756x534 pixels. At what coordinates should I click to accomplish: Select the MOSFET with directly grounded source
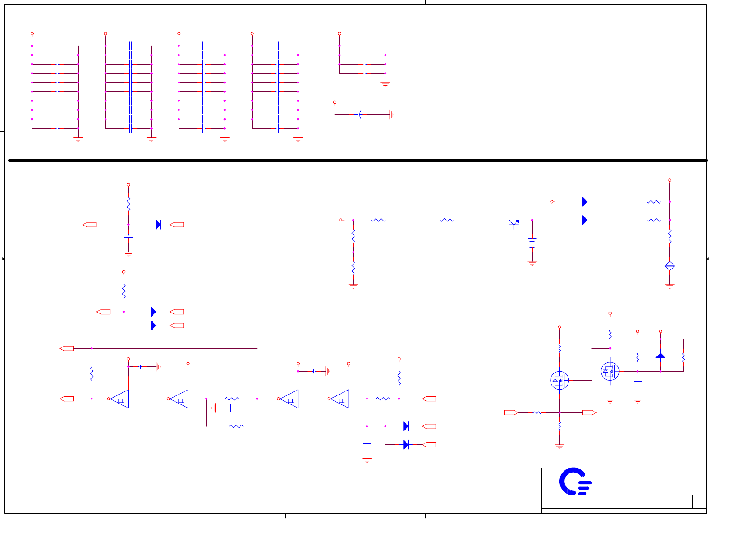pyautogui.click(x=610, y=371)
